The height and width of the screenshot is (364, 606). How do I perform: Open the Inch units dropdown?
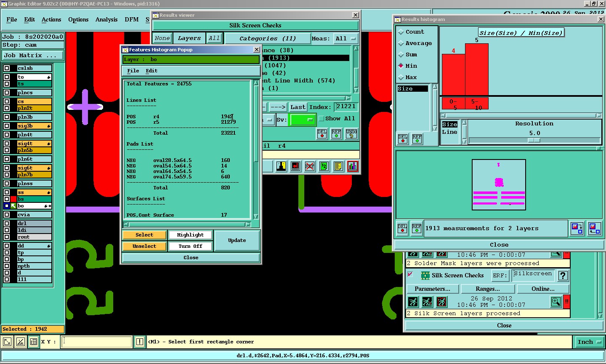[x=589, y=342]
